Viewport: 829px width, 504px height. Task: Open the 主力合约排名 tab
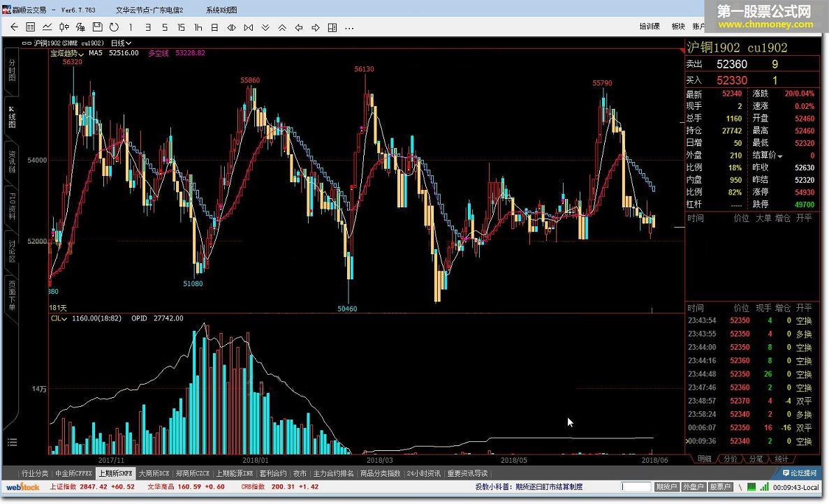[334, 473]
